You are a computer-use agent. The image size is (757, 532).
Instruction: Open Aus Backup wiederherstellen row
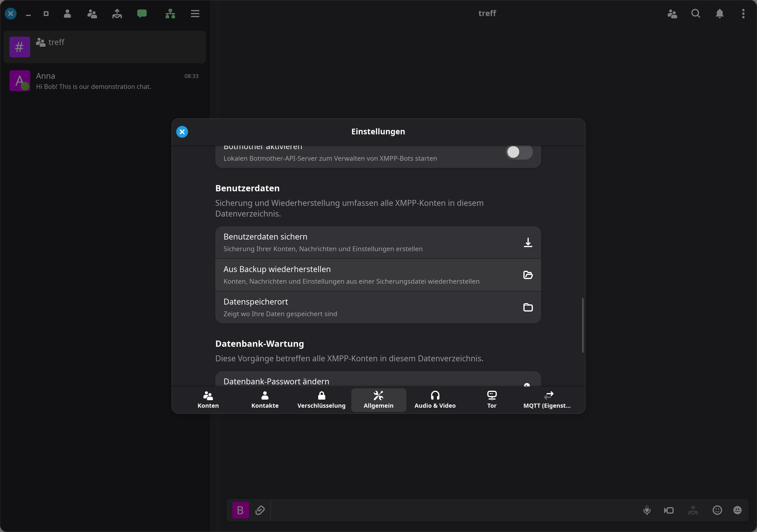point(378,275)
